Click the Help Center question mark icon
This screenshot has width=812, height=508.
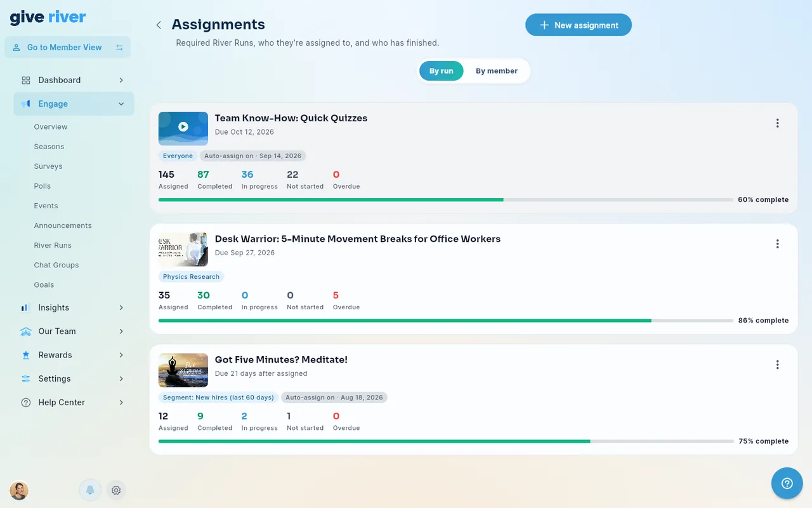pos(26,403)
